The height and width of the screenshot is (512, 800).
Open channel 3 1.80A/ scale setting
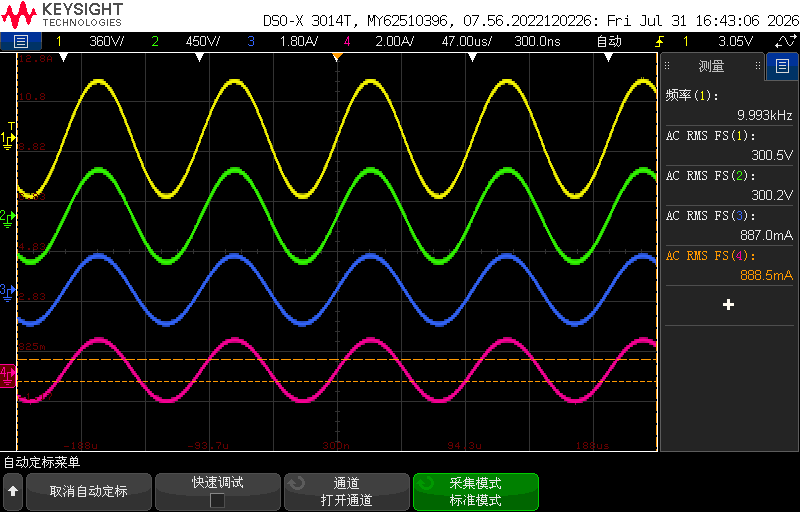[299, 41]
